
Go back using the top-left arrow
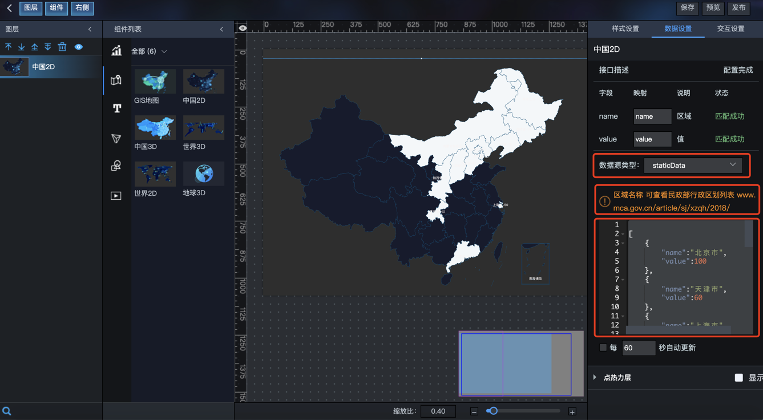pyautogui.click(x=9, y=8)
